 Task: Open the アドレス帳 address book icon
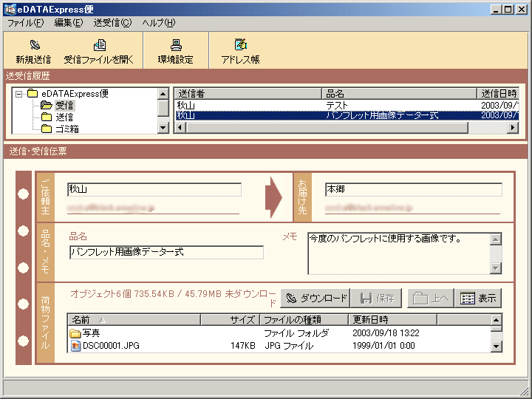coord(241,44)
